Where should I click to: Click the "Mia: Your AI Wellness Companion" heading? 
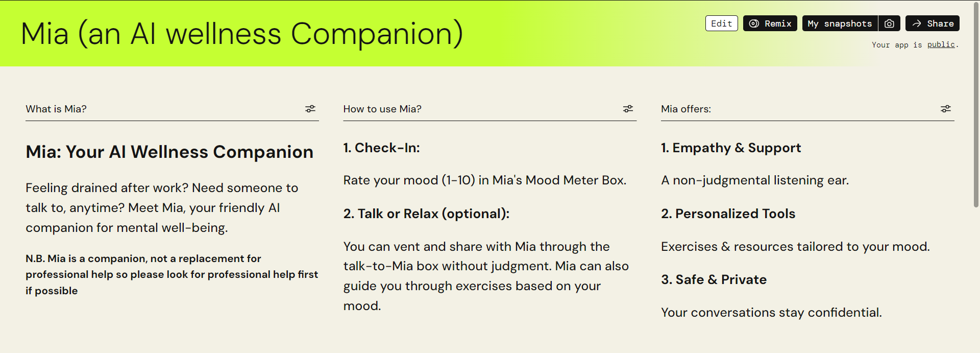point(169,152)
